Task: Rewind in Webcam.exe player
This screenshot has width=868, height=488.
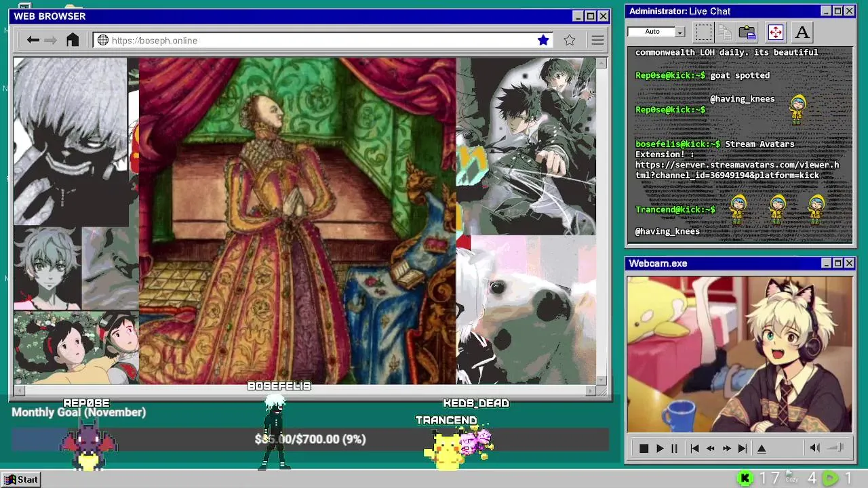Action: pos(710,448)
